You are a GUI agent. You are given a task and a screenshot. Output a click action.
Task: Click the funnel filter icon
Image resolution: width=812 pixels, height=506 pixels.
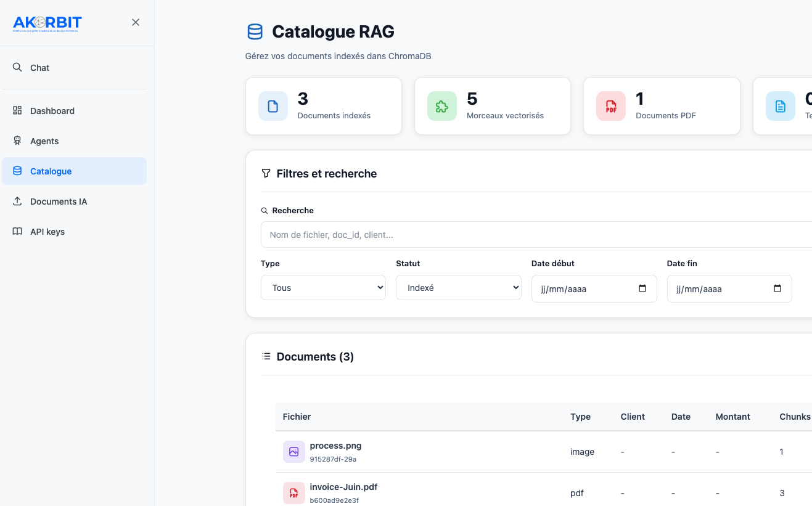pyautogui.click(x=266, y=174)
